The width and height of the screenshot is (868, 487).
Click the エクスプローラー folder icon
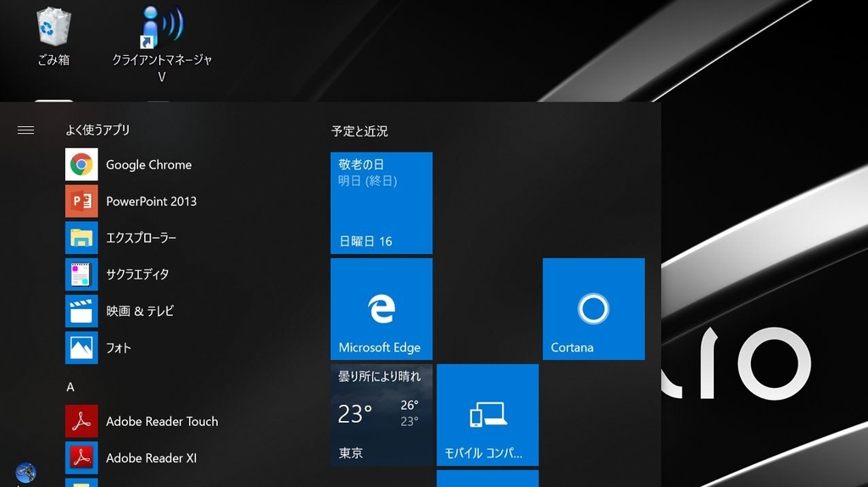(x=81, y=237)
